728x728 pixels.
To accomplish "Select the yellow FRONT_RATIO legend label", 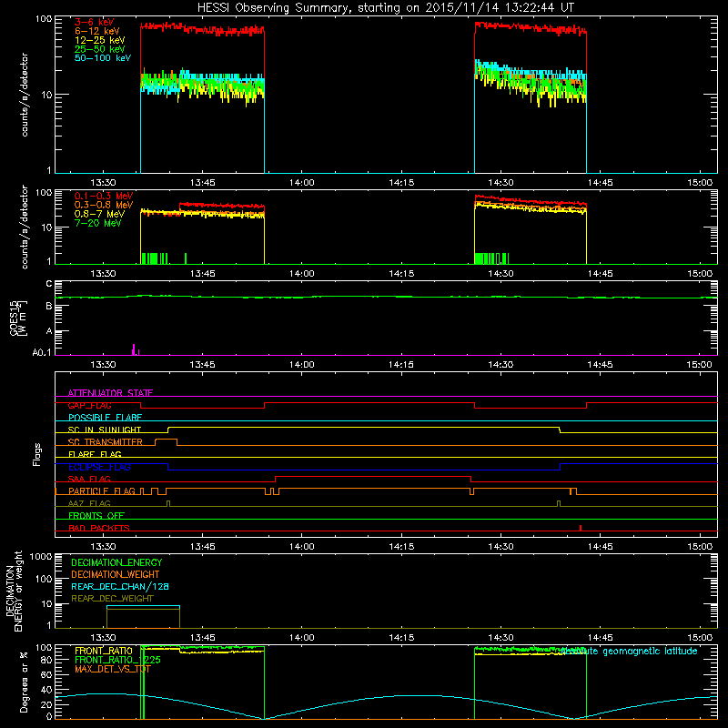I will tap(104, 651).
